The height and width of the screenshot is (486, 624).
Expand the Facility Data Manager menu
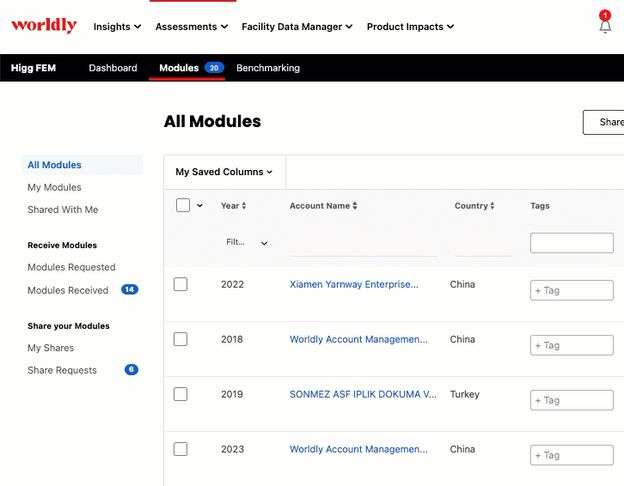pos(297,27)
